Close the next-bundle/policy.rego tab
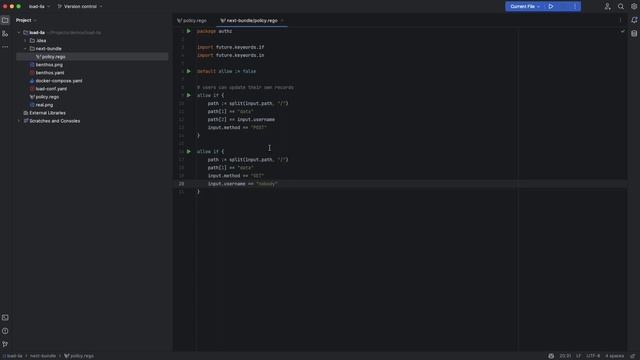Screen dimensions: 640x360 click(x=282, y=20)
